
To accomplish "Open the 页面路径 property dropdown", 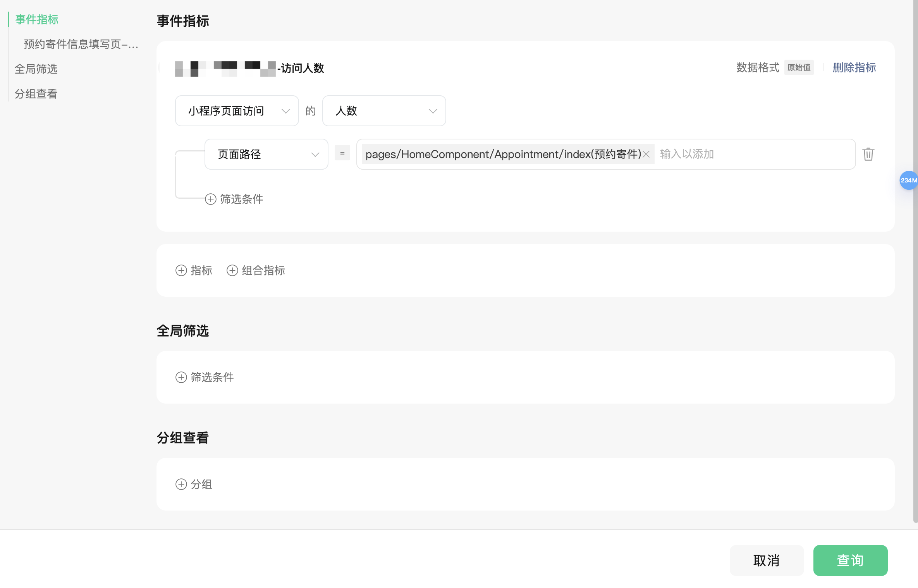I will click(266, 154).
